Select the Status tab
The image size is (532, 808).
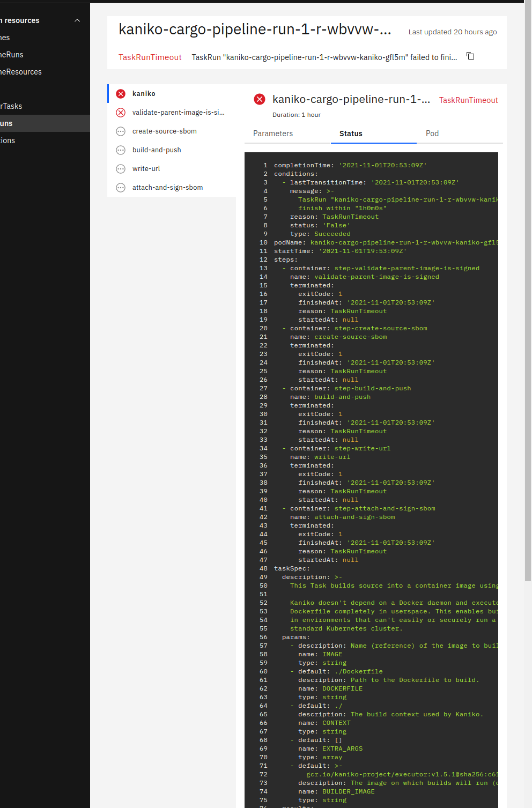pyautogui.click(x=351, y=133)
